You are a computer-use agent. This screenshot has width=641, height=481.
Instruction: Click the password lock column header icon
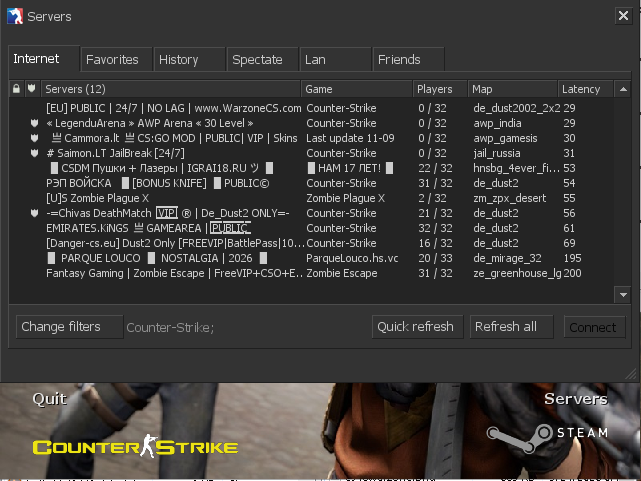(16, 89)
